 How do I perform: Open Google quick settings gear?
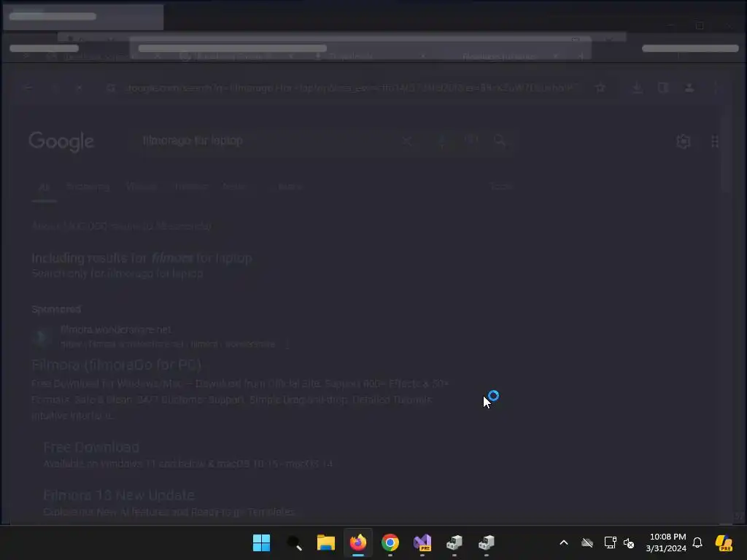pos(683,141)
